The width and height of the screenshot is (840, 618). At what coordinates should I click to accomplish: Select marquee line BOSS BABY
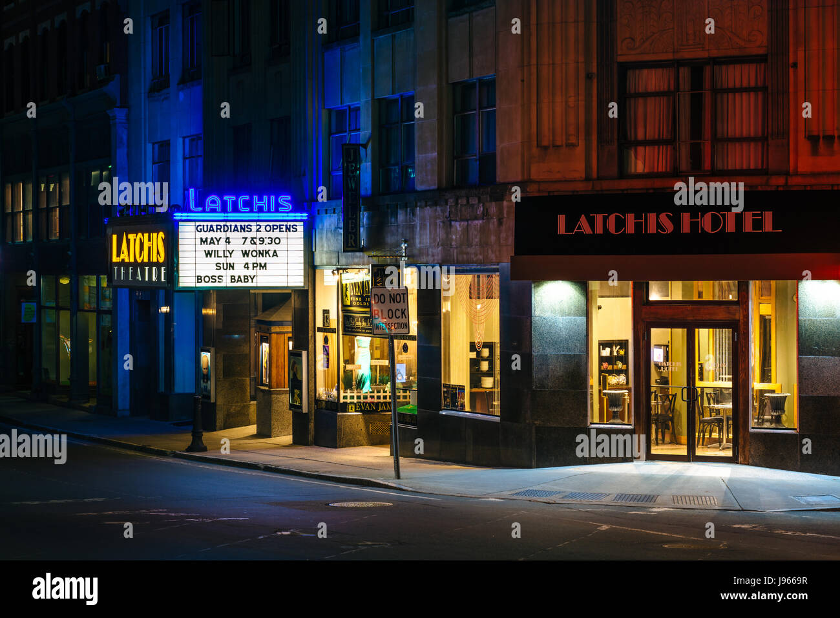pyautogui.click(x=226, y=279)
